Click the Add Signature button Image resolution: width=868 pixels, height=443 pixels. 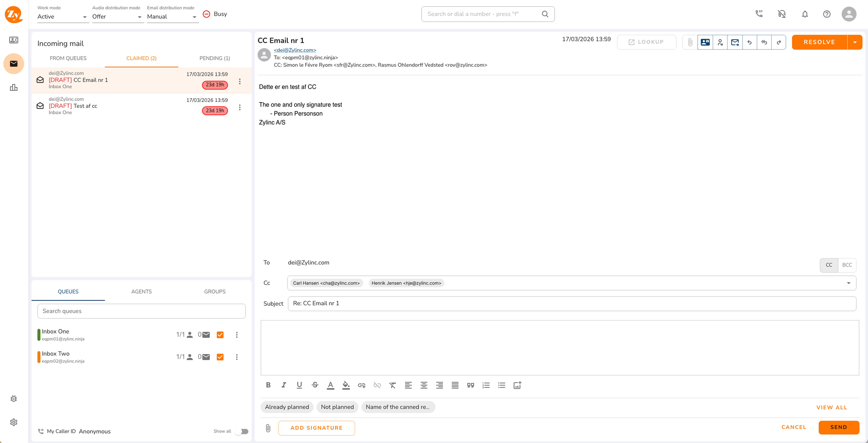point(316,428)
